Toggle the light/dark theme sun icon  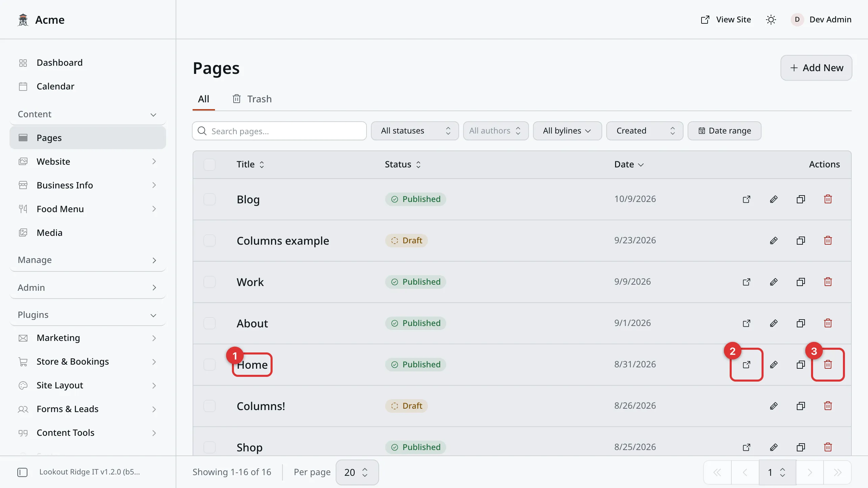pyautogui.click(x=771, y=20)
